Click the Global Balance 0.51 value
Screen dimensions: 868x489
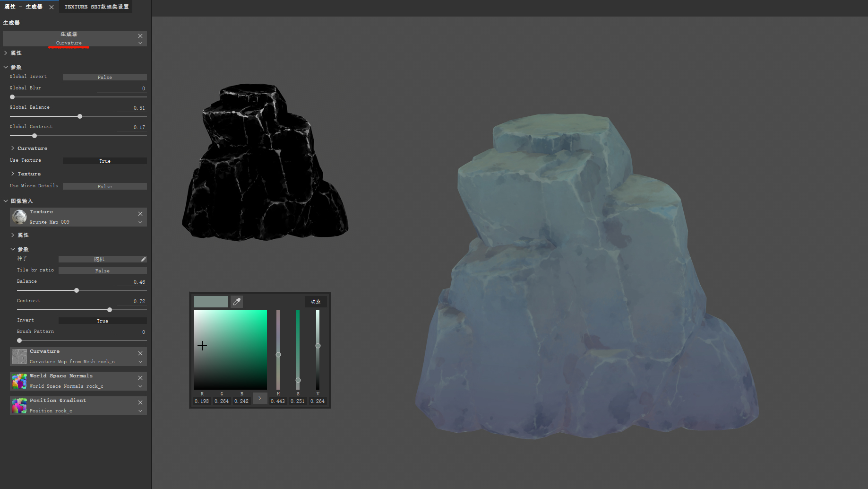coord(139,108)
